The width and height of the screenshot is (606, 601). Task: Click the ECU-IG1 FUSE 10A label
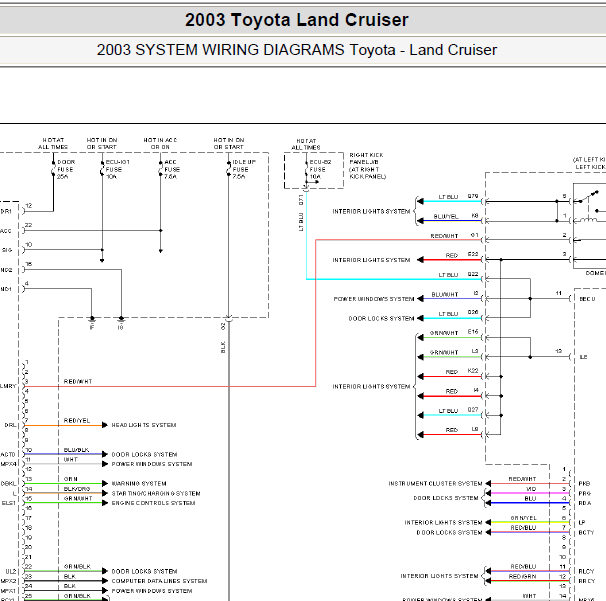[117, 169]
